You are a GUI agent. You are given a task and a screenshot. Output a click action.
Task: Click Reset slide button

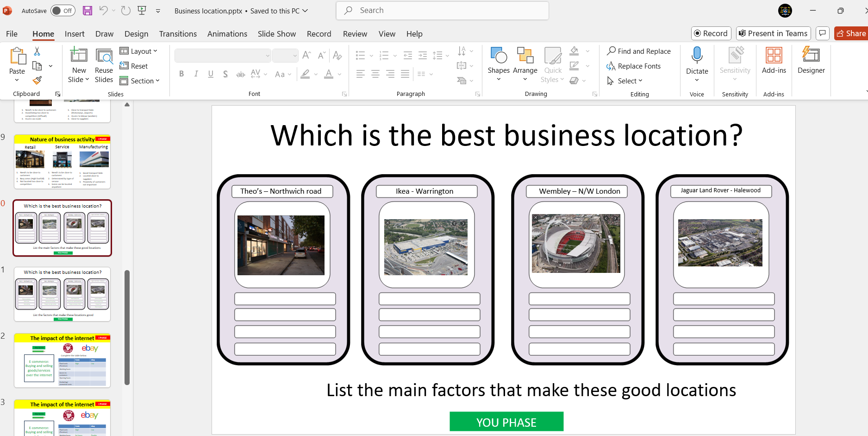(x=134, y=66)
